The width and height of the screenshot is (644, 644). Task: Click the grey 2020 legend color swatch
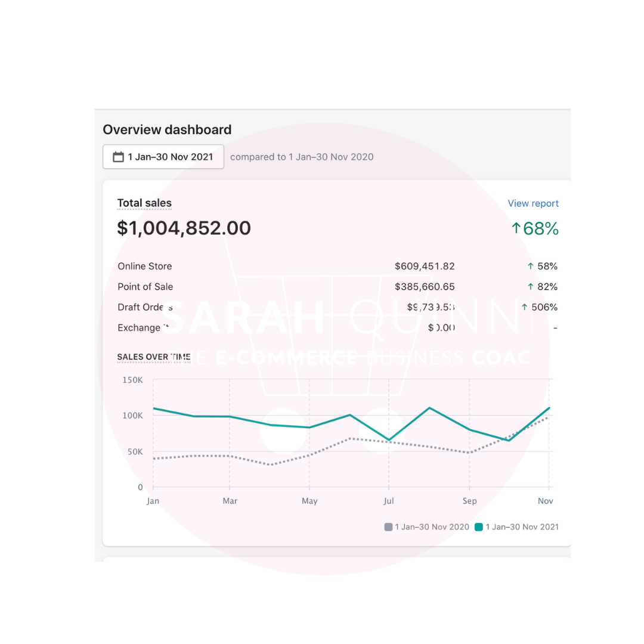388,527
